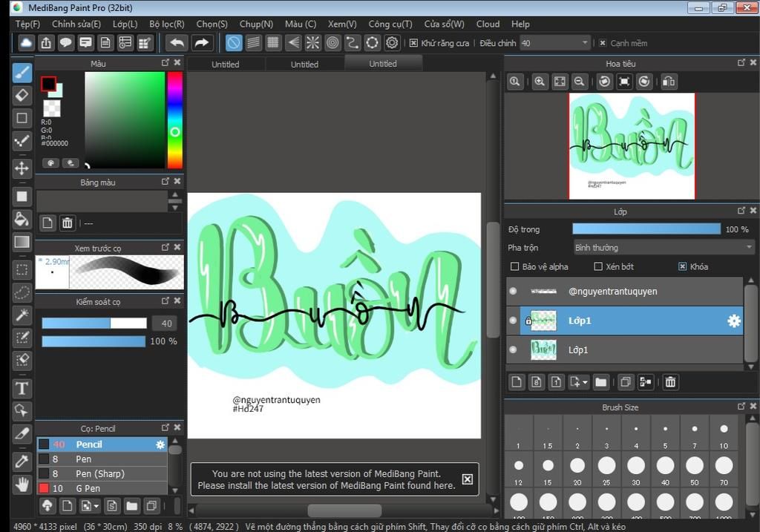
Task: Click the black foreground color swatch
Action: coord(48,84)
